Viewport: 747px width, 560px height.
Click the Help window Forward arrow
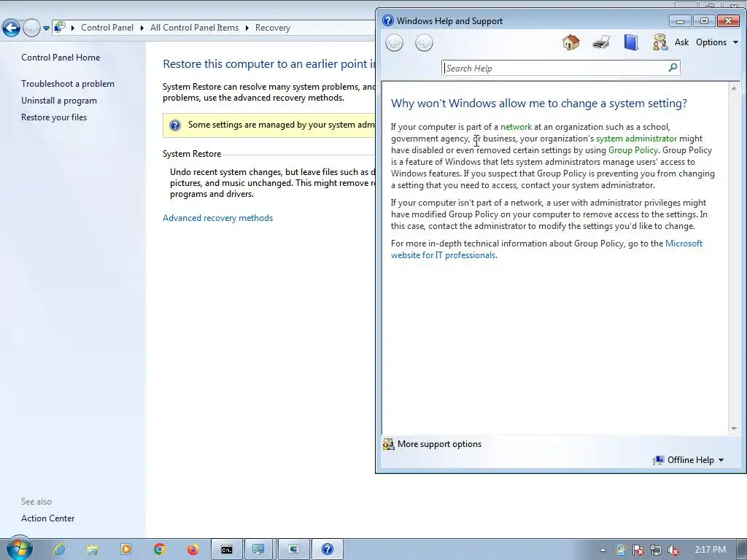click(424, 43)
